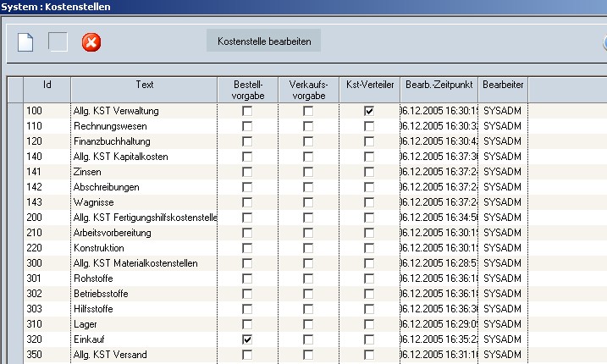Click the Verkaufsvorgabe column header
Screen dimensions: 607x364
tap(308, 90)
